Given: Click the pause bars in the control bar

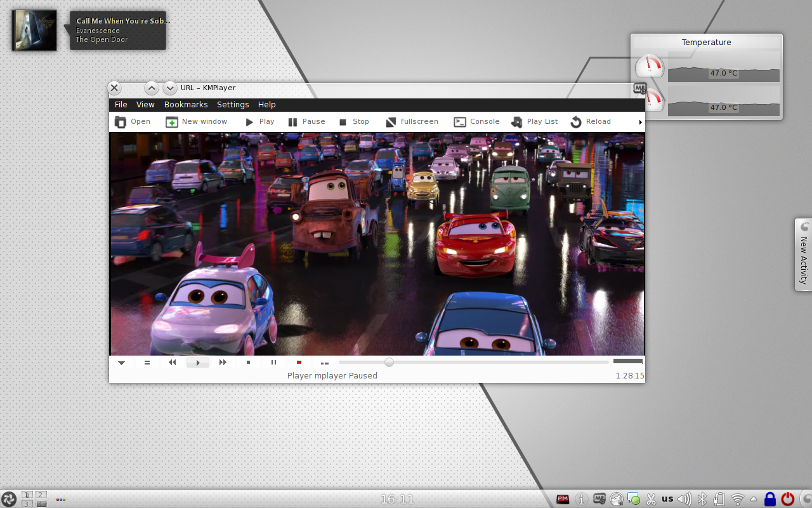Looking at the screenshot, I should point(273,363).
